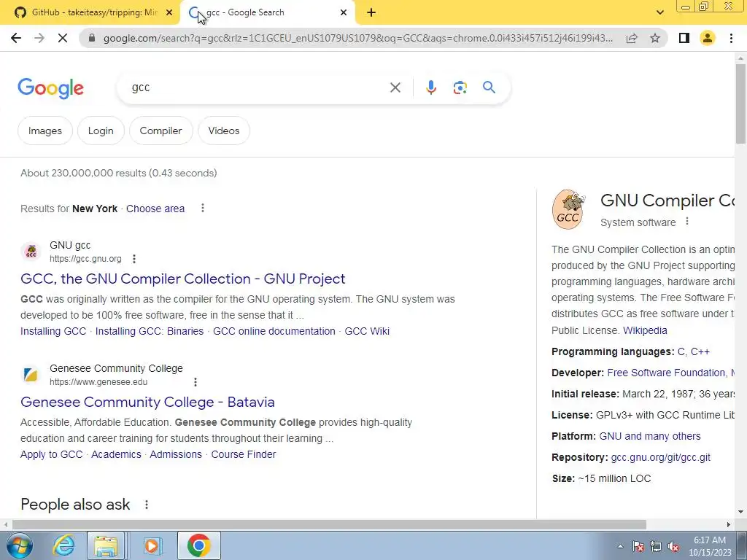Click the GNU gcc site favicon
The width and height of the screenshot is (747, 560).
click(31, 252)
